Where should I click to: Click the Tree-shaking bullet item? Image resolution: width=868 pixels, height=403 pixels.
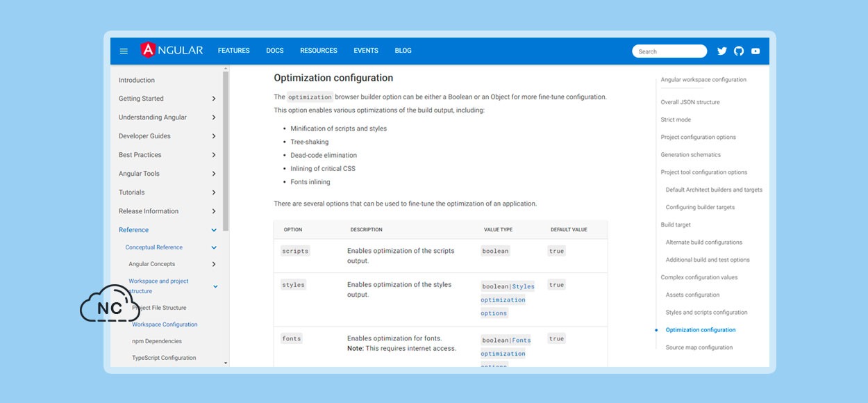(x=310, y=142)
